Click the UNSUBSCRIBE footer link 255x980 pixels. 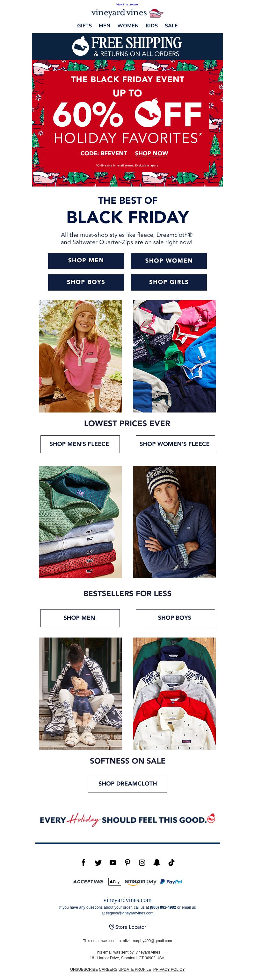coord(84,969)
